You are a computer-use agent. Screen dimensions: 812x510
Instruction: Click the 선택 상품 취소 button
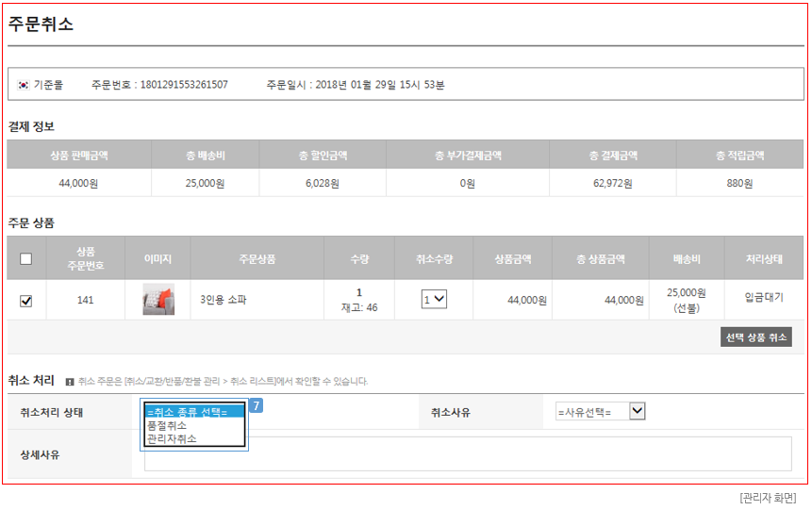point(756,337)
